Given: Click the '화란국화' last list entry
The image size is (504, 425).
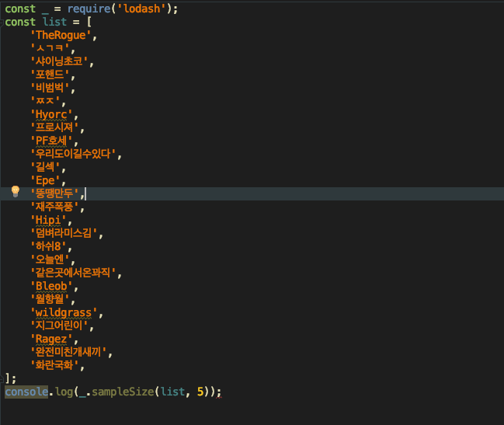Looking at the screenshot, I should pos(56,365).
